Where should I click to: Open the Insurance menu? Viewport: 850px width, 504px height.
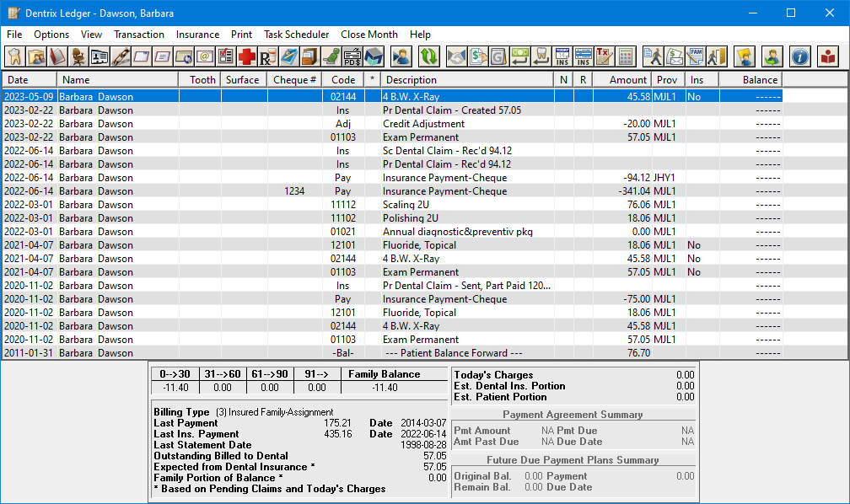tap(197, 35)
